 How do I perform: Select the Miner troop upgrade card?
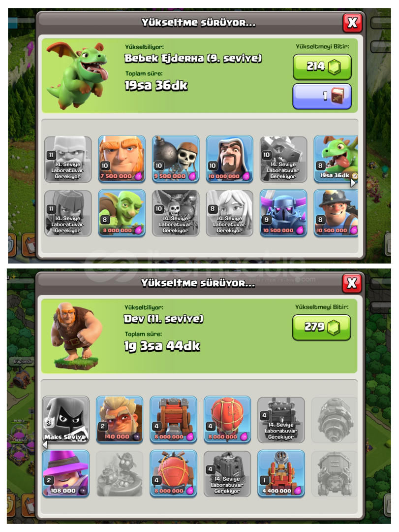[x=336, y=213]
